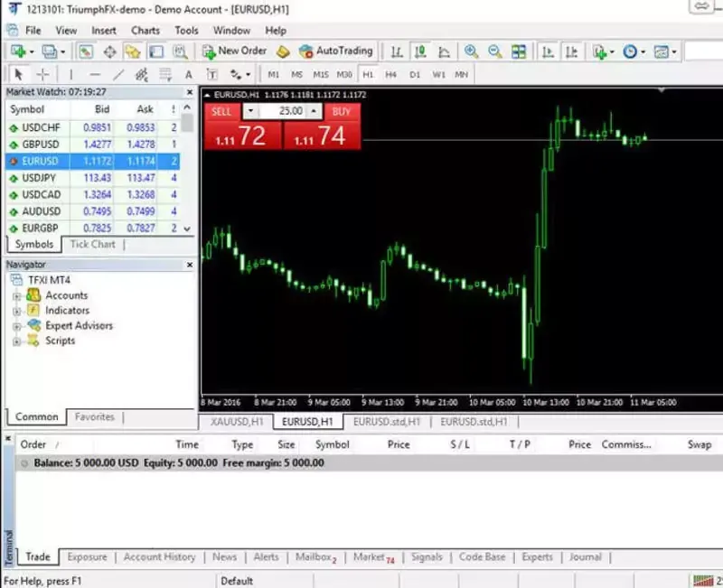Open the Tick Chart tab
The image size is (723, 588).
[93, 244]
